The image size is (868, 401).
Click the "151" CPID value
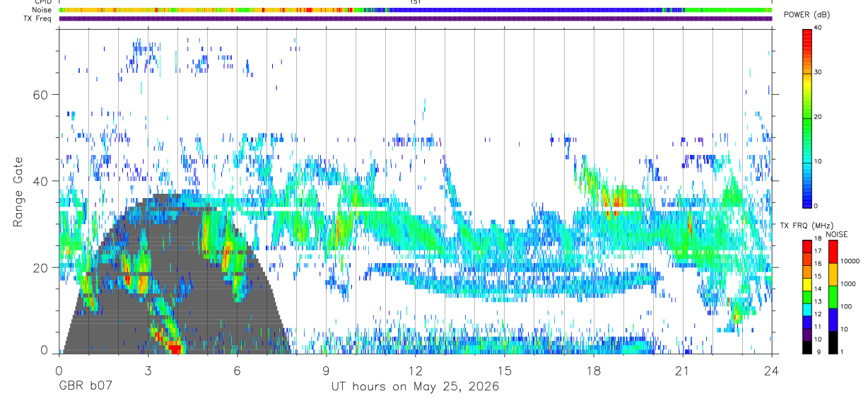[x=416, y=2]
